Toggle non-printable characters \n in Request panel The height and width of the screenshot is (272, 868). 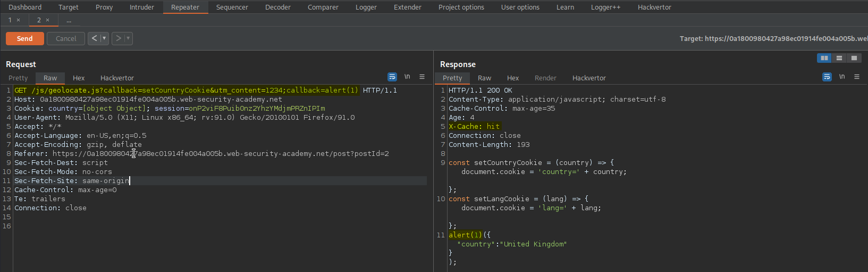[407, 77]
